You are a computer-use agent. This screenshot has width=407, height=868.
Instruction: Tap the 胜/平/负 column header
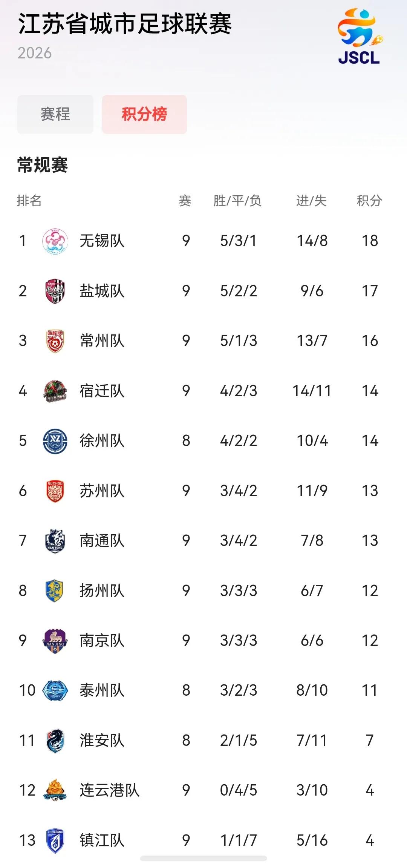click(x=237, y=201)
